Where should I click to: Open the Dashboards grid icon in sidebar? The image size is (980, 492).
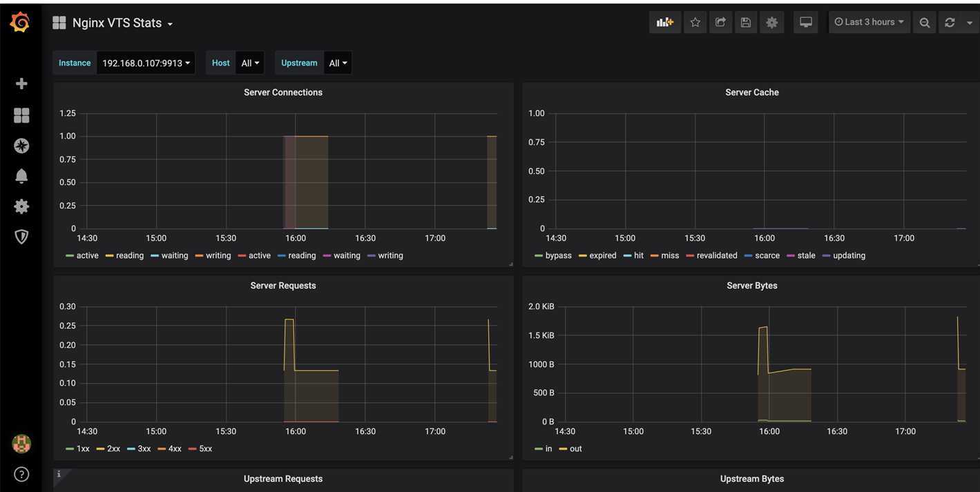click(21, 115)
